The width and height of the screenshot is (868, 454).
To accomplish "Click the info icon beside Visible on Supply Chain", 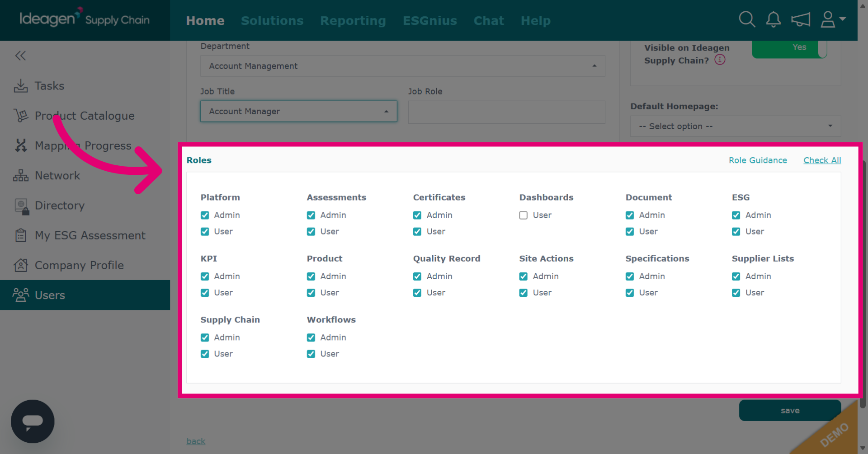I will [x=720, y=60].
